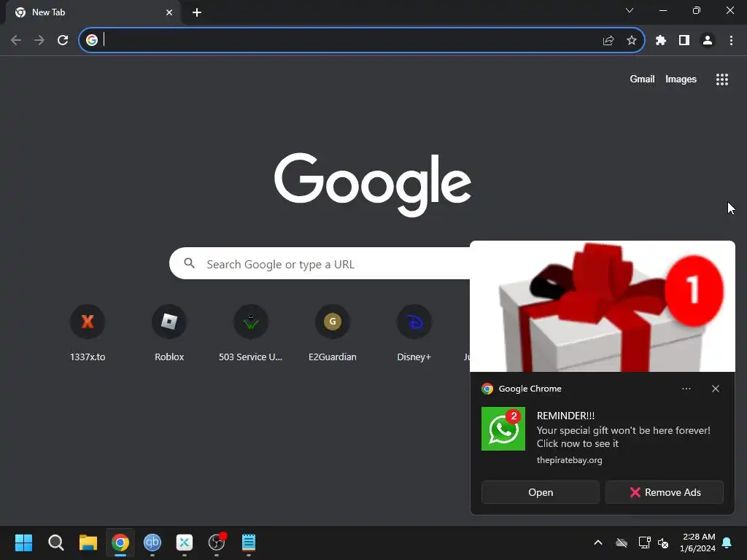Open the Images link
747x560 pixels.
click(x=681, y=79)
